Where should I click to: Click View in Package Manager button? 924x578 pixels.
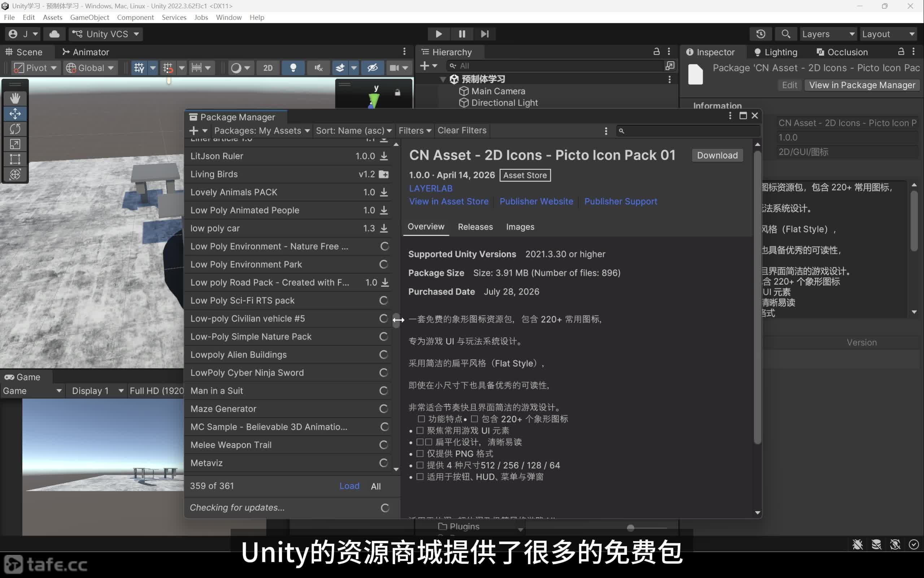click(x=862, y=85)
